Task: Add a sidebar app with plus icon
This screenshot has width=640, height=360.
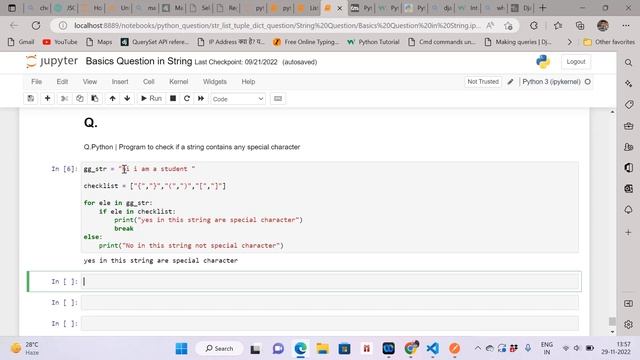Action: [x=629, y=232]
